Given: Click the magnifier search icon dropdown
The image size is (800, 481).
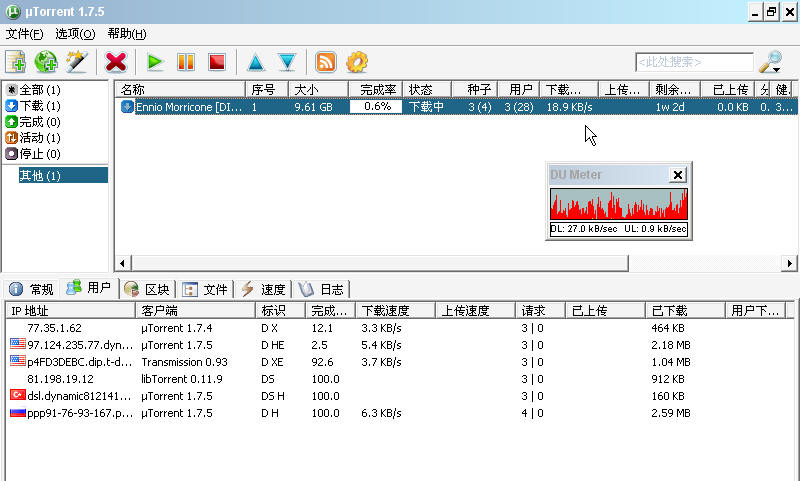Looking at the screenshot, I should point(770,62).
